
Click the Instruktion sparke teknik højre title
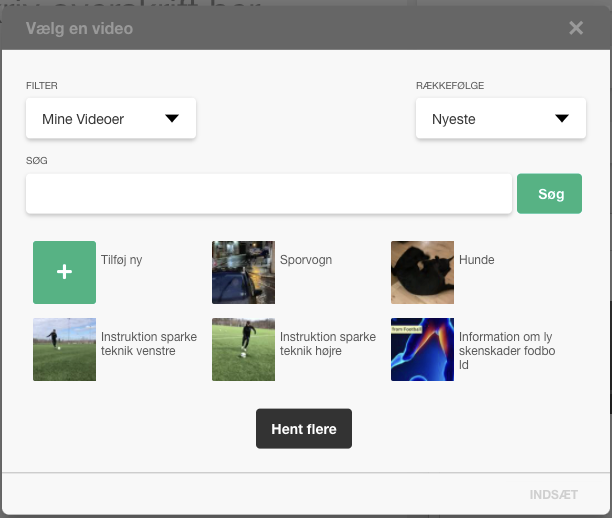click(x=328, y=344)
